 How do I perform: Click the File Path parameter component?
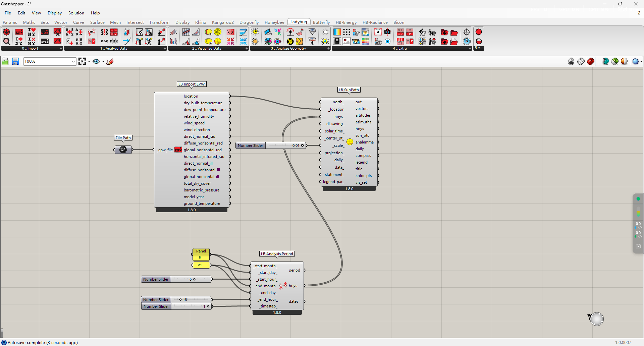point(123,150)
